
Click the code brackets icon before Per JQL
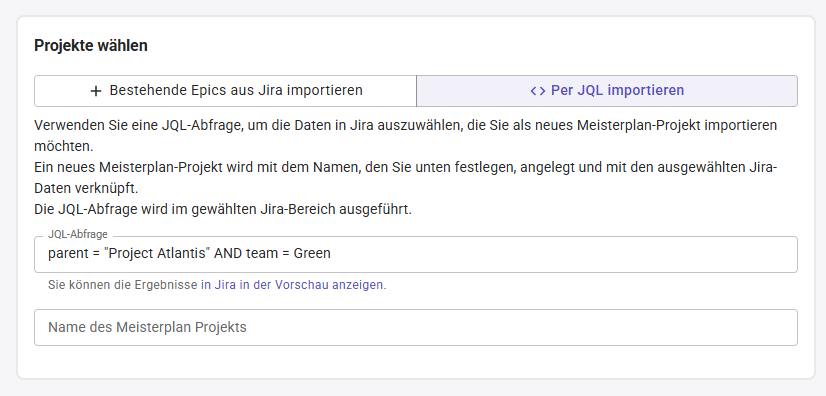tap(537, 91)
